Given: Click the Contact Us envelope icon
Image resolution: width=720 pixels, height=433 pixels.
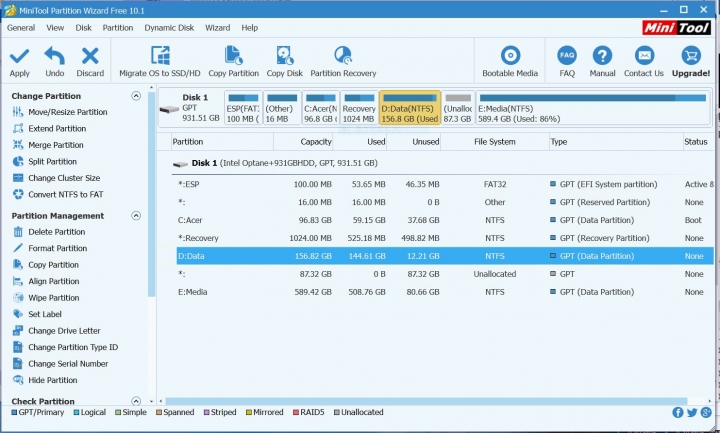Looking at the screenshot, I should click(644, 56).
